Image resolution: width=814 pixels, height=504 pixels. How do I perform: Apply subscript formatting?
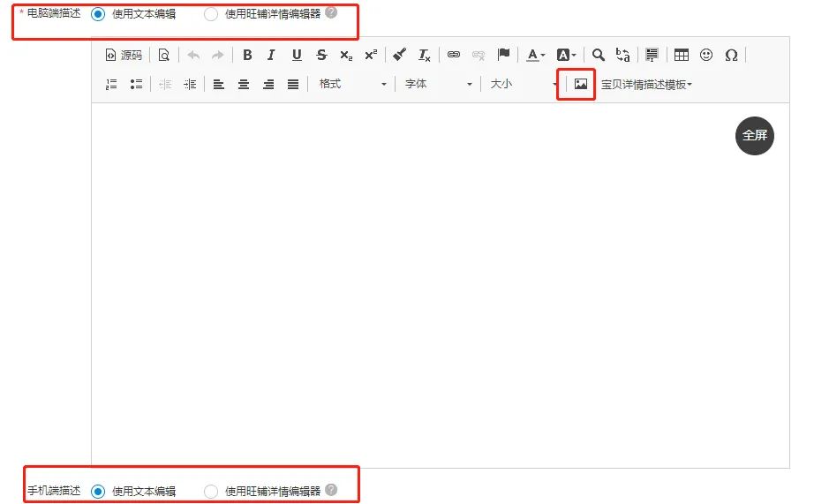coord(346,55)
